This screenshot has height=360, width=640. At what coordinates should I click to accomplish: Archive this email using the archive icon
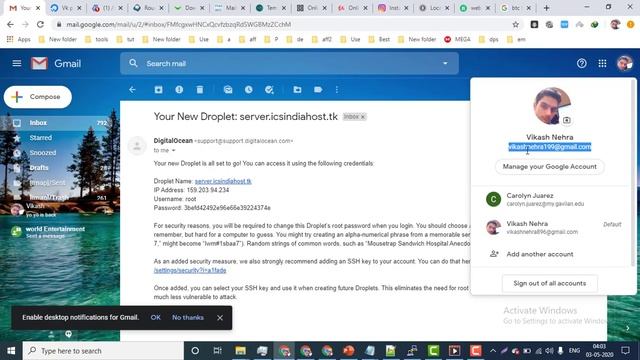158,90
